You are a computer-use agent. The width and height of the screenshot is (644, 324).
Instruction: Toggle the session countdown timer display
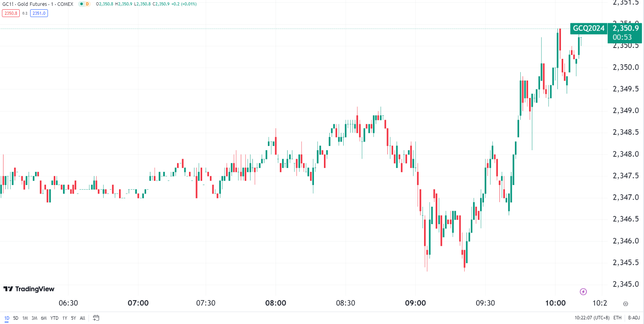point(623,37)
